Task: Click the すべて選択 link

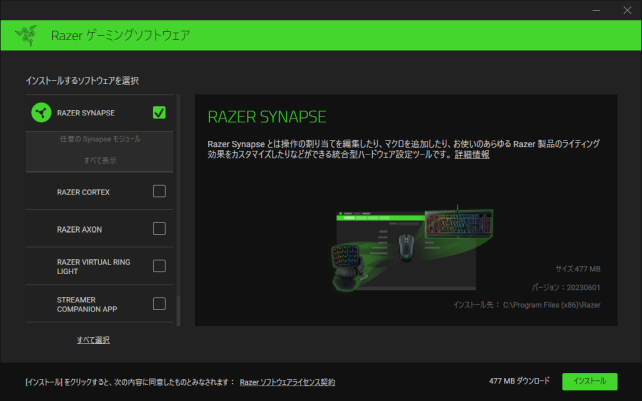Action: click(x=93, y=340)
